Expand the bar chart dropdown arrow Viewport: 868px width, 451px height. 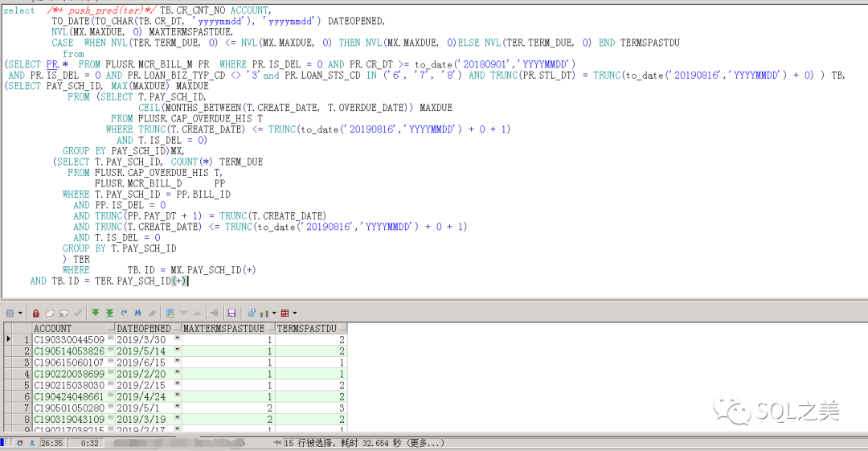pos(273,313)
